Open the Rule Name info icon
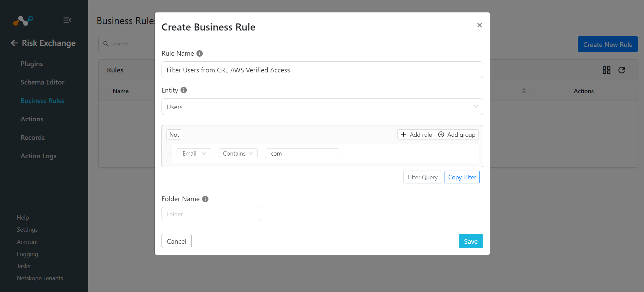Image resolution: width=644 pixels, height=292 pixels. point(199,53)
